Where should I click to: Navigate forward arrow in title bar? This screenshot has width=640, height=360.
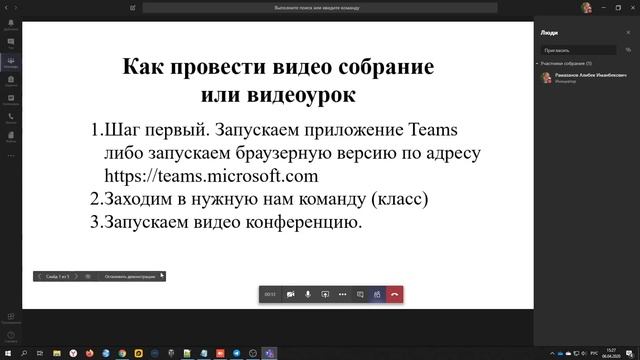(16, 7)
